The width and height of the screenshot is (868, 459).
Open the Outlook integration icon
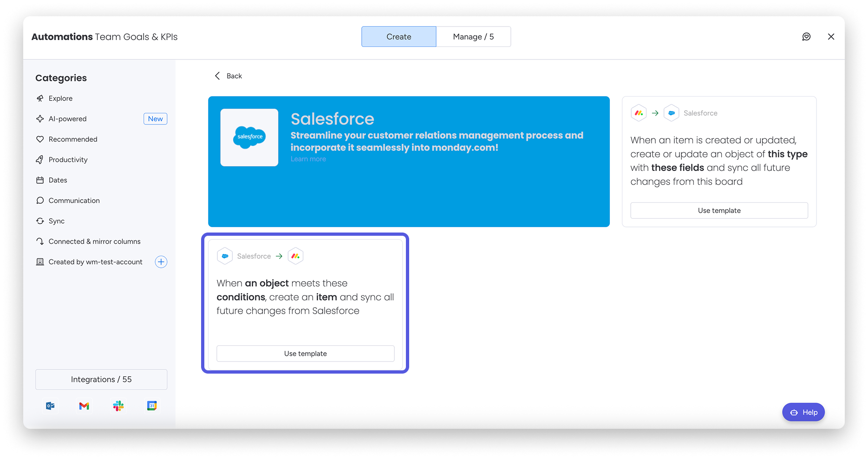pyautogui.click(x=50, y=406)
